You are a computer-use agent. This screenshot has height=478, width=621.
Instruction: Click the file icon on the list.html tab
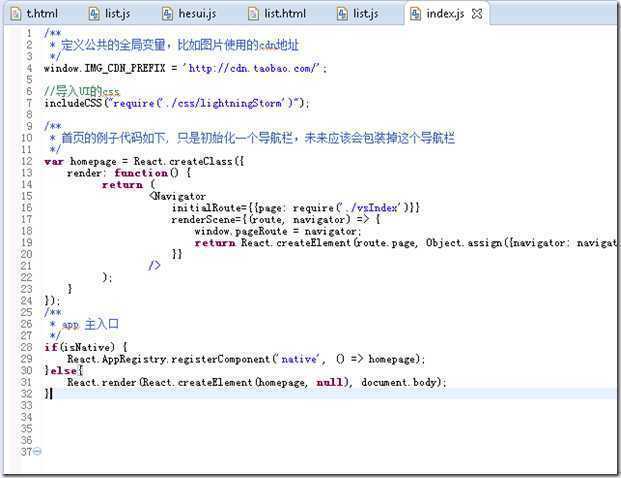point(253,14)
